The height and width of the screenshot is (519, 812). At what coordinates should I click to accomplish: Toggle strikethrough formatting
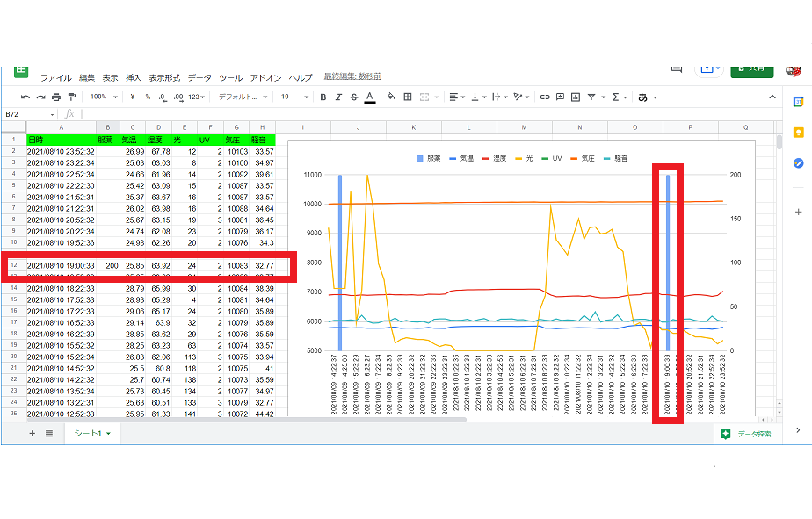(x=353, y=97)
